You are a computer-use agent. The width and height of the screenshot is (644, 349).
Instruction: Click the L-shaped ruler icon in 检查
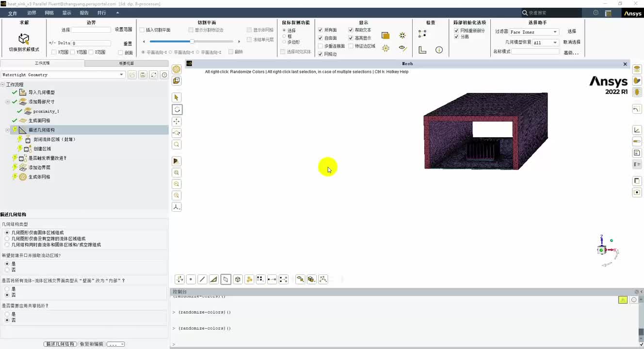pyautogui.click(x=422, y=50)
